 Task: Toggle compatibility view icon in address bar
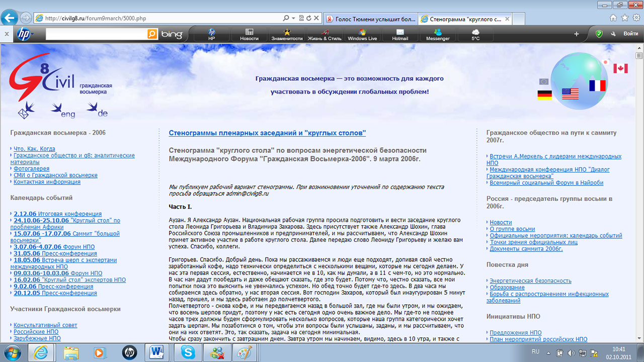click(301, 18)
